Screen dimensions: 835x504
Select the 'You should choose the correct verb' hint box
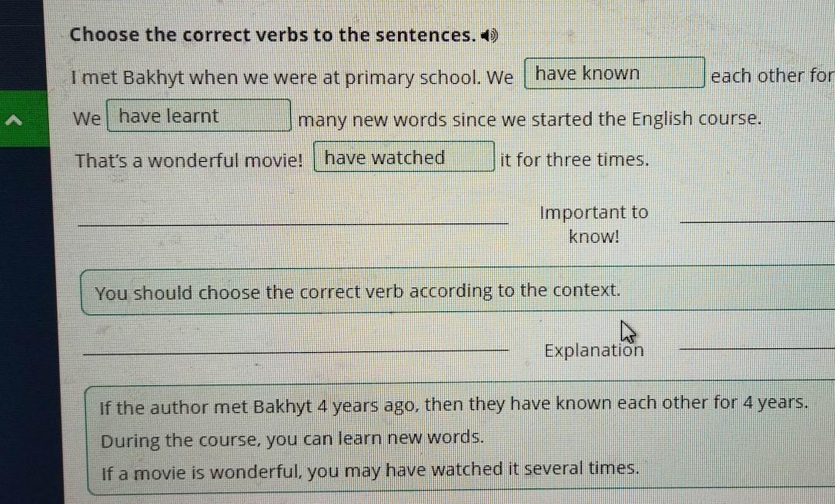pyautogui.click(x=358, y=292)
